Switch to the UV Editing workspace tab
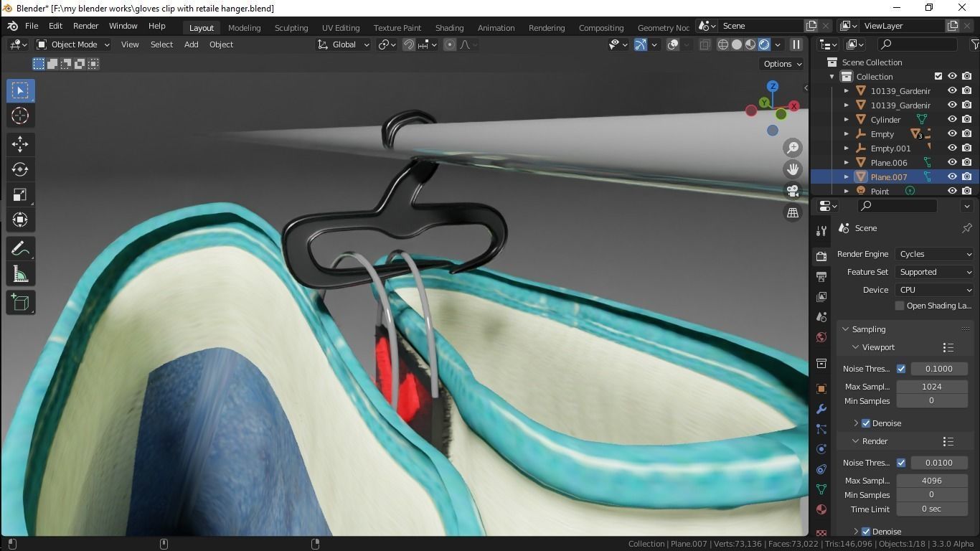Image resolution: width=980 pixels, height=551 pixels. (341, 27)
